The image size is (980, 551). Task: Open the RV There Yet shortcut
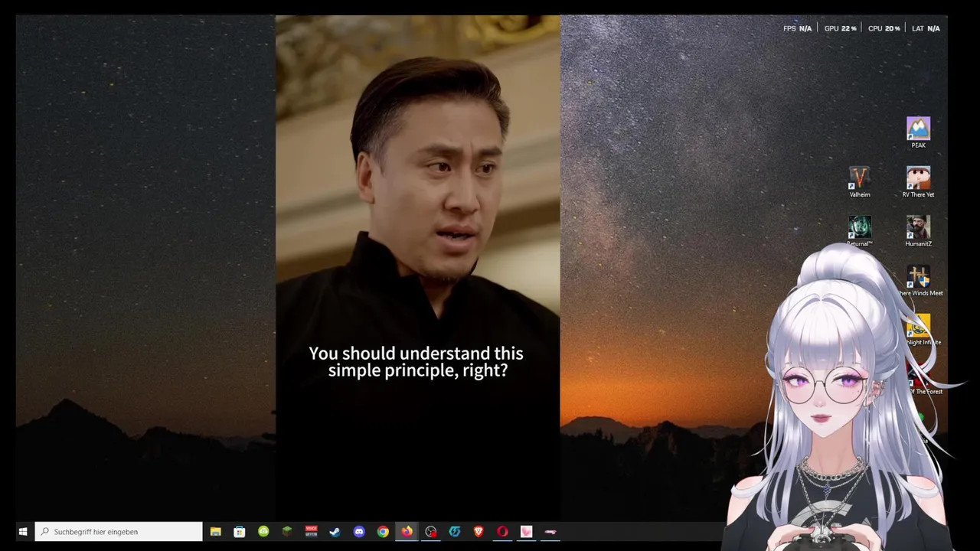tap(918, 182)
